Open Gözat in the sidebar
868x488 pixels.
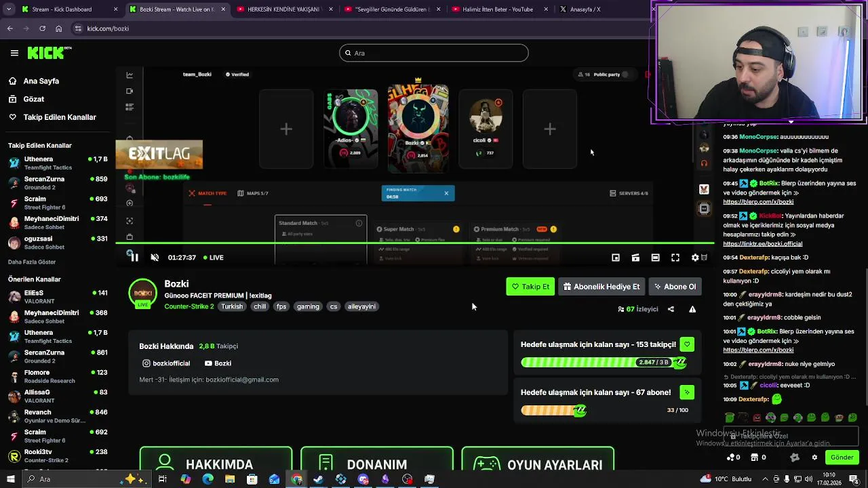pos(33,99)
